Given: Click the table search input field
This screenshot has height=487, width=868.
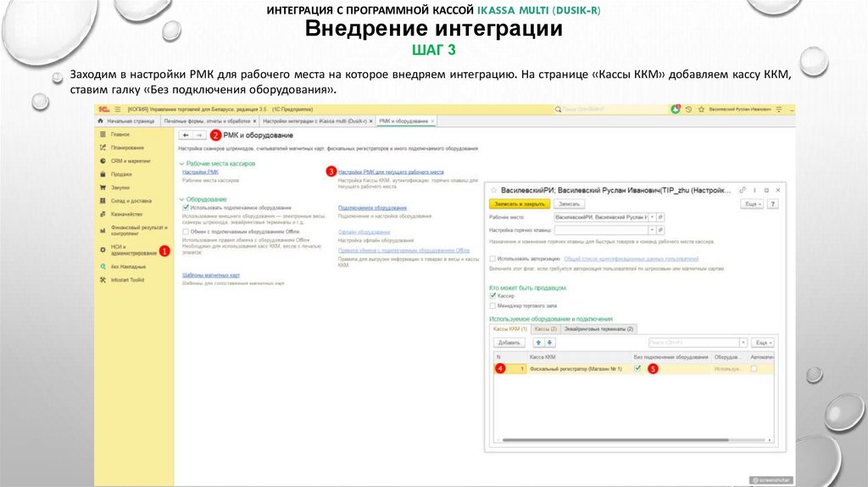Looking at the screenshot, I should click(693, 343).
